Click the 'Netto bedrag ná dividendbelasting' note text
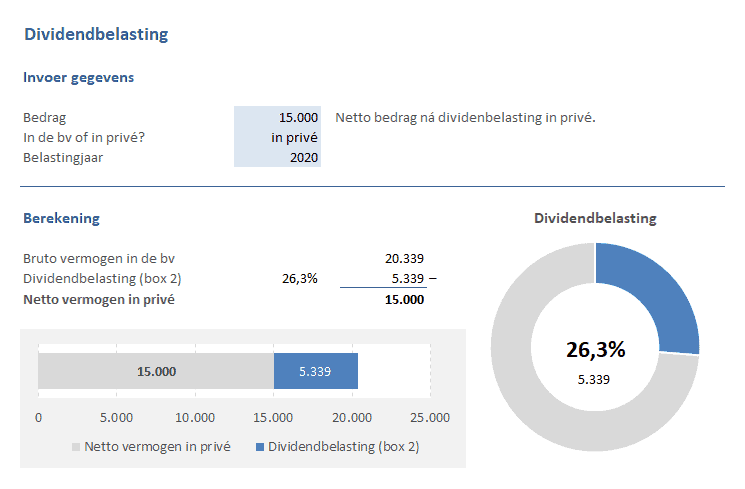The image size is (745, 489). (465, 118)
